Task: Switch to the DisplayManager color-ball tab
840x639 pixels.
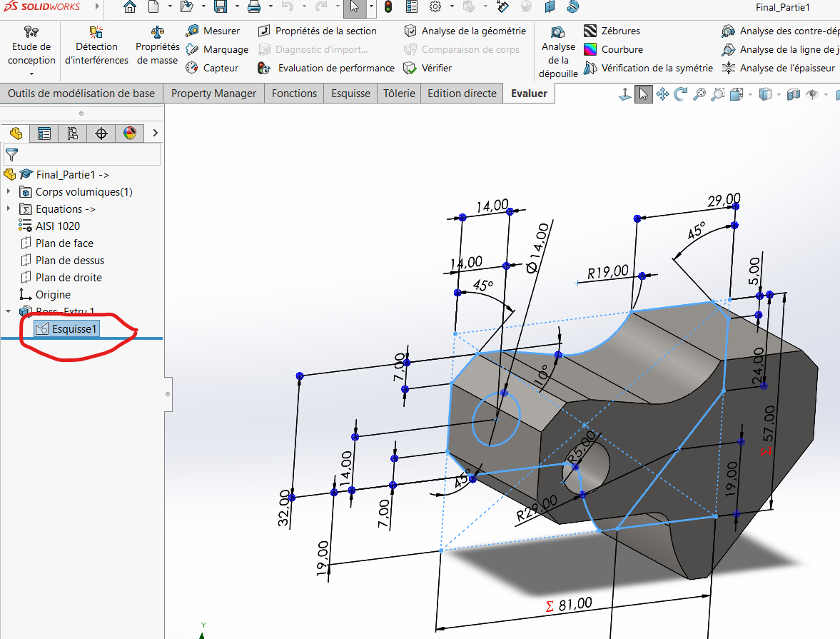Action: pyautogui.click(x=130, y=133)
